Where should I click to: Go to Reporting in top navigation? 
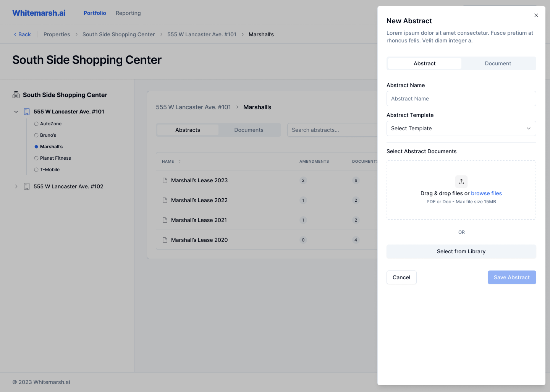tap(128, 13)
